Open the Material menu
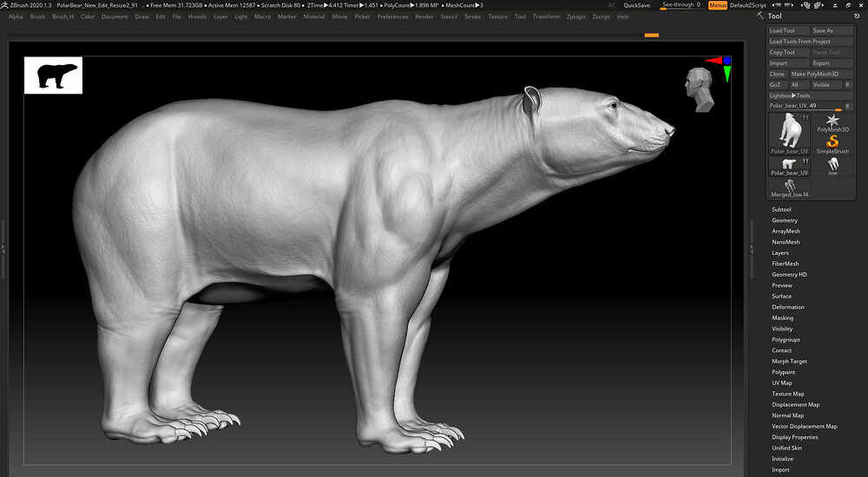This screenshot has width=868, height=477. point(314,16)
